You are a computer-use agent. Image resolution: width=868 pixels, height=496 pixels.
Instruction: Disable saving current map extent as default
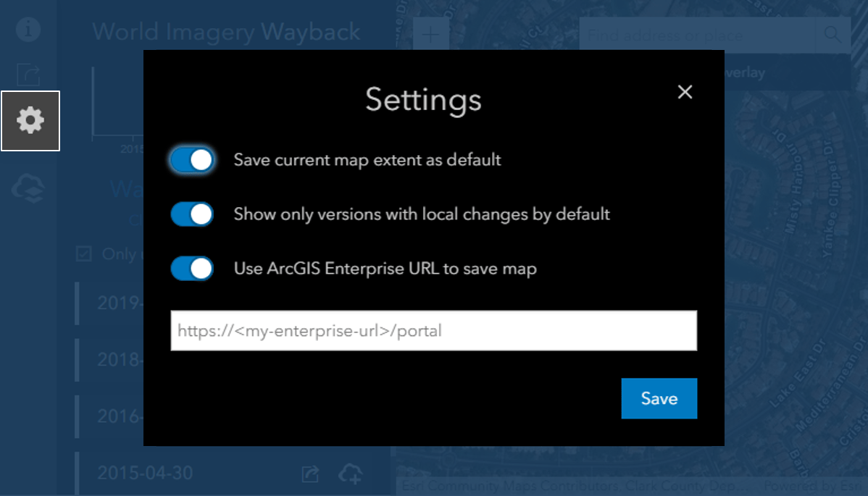coord(191,160)
